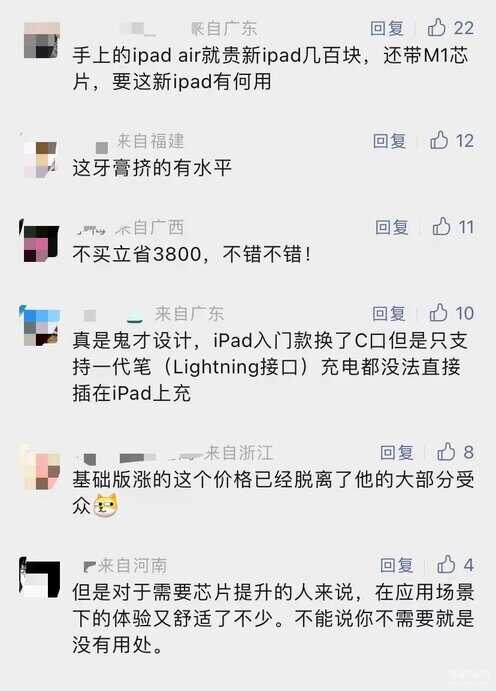Like the 这牙膏挤的有水平 comment
This screenshot has height=691, width=496.
[452, 141]
